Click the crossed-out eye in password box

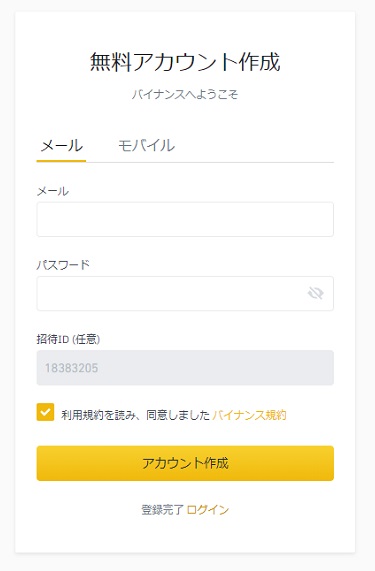316,293
